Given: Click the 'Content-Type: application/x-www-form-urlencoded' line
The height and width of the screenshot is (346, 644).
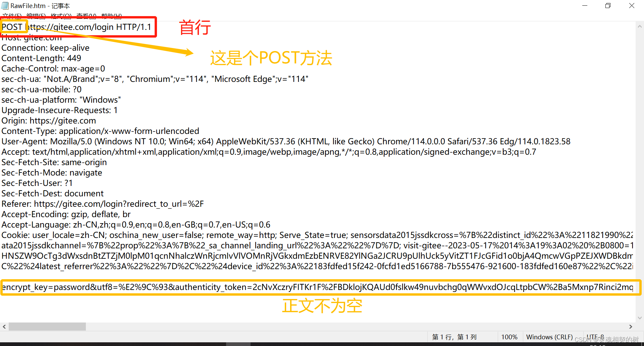Looking at the screenshot, I should [x=100, y=131].
